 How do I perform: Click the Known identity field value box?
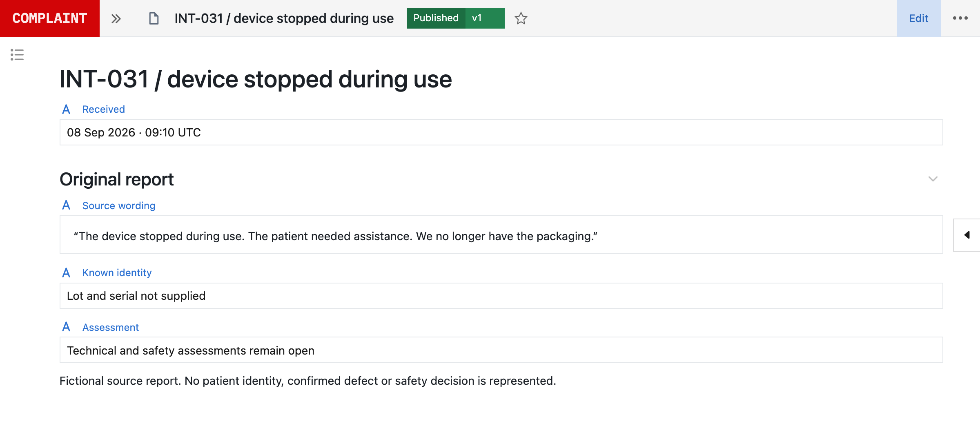501,296
